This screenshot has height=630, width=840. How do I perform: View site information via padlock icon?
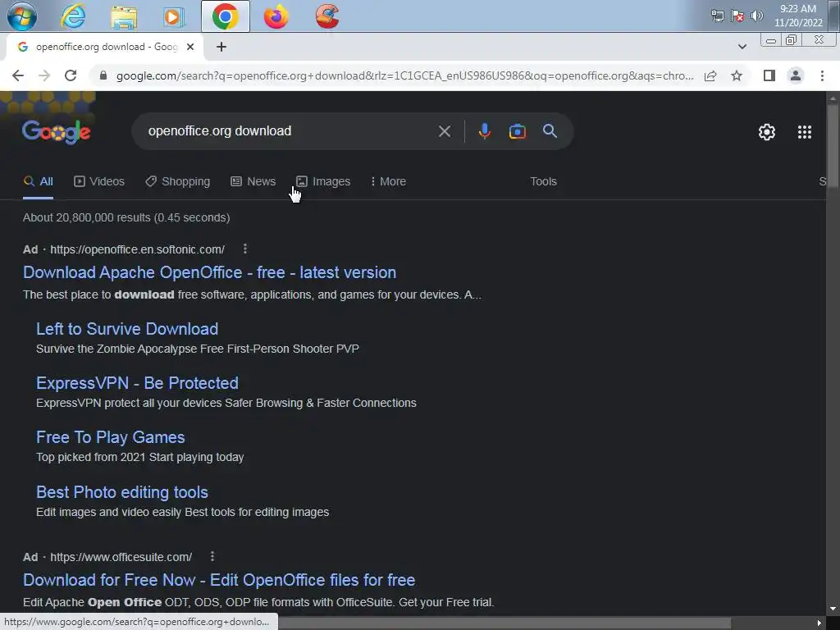coord(103,75)
